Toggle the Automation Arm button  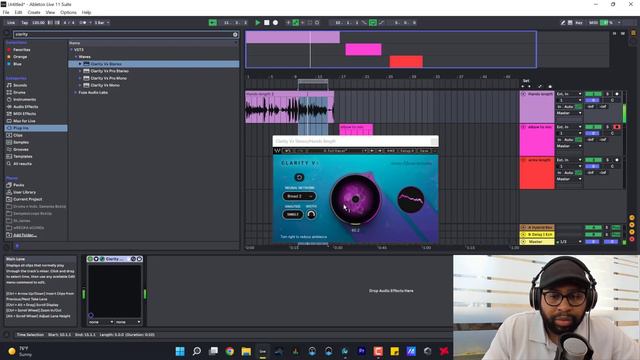click(x=296, y=22)
